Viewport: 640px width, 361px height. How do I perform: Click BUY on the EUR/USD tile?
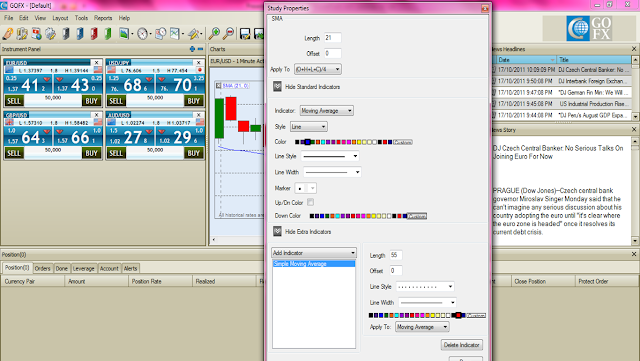pyautogui.click(x=91, y=101)
